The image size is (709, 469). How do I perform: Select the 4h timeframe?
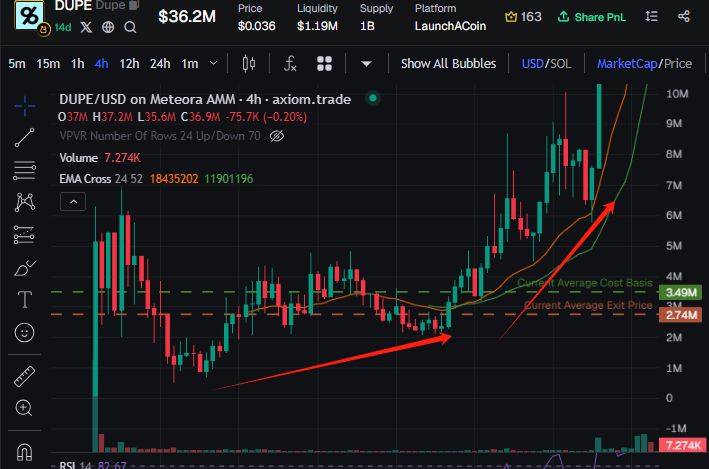101,64
